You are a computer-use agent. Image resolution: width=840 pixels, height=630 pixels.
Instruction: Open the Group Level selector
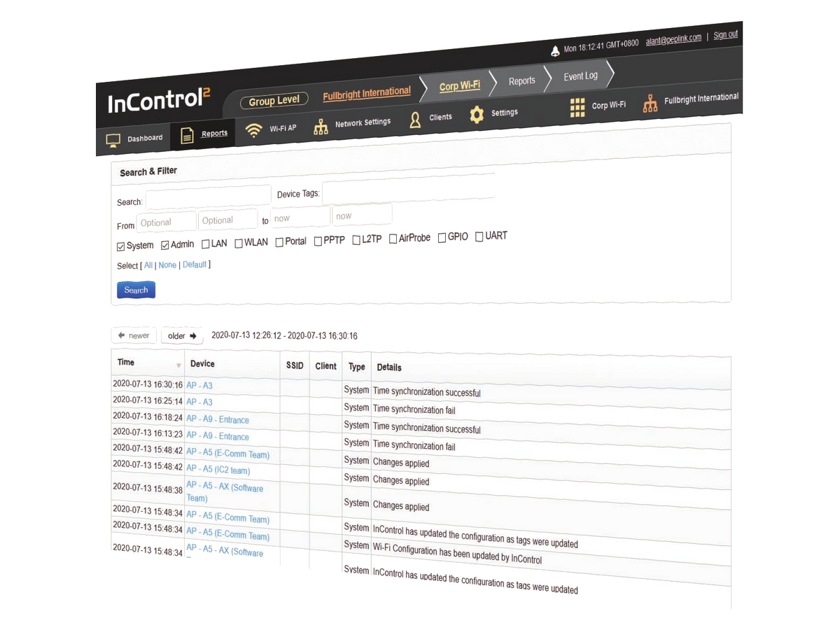(274, 101)
